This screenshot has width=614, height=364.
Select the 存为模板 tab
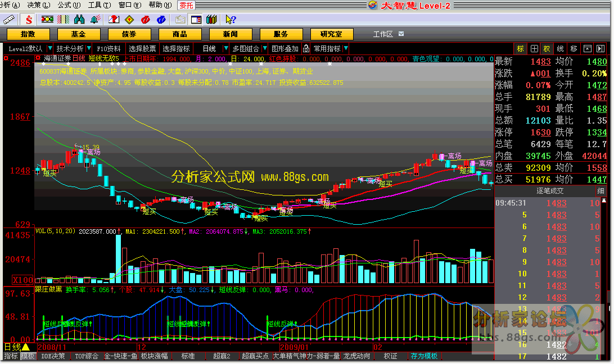424,356
